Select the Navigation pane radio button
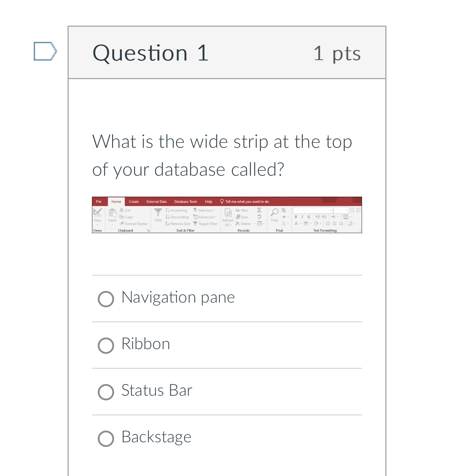 (x=106, y=299)
